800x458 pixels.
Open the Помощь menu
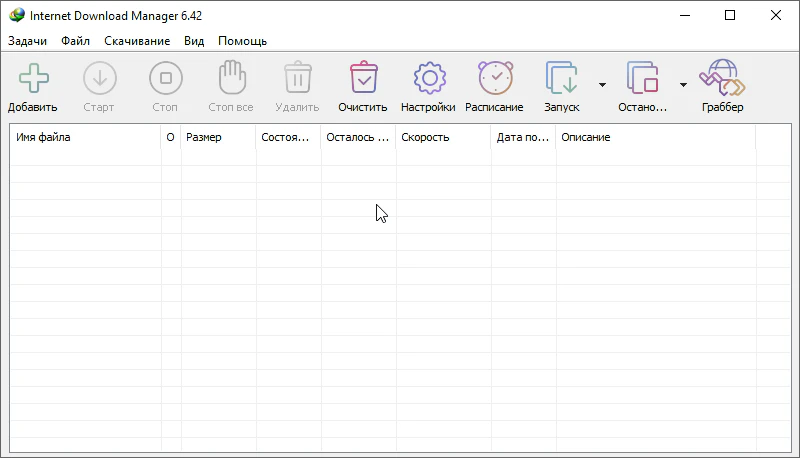[x=242, y=41]
